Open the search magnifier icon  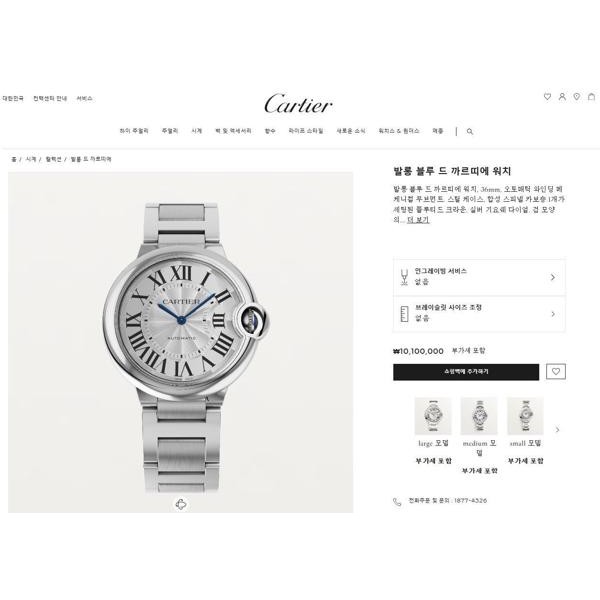[470, 131]
